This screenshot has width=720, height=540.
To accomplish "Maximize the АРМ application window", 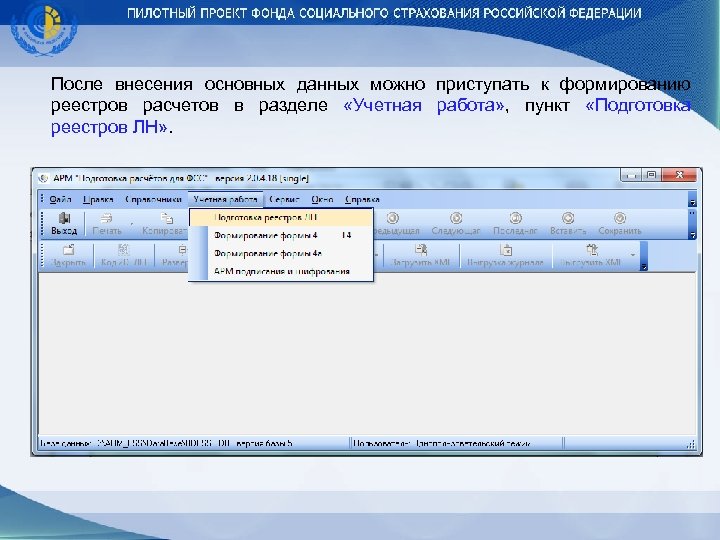I will tap(651, 174).
